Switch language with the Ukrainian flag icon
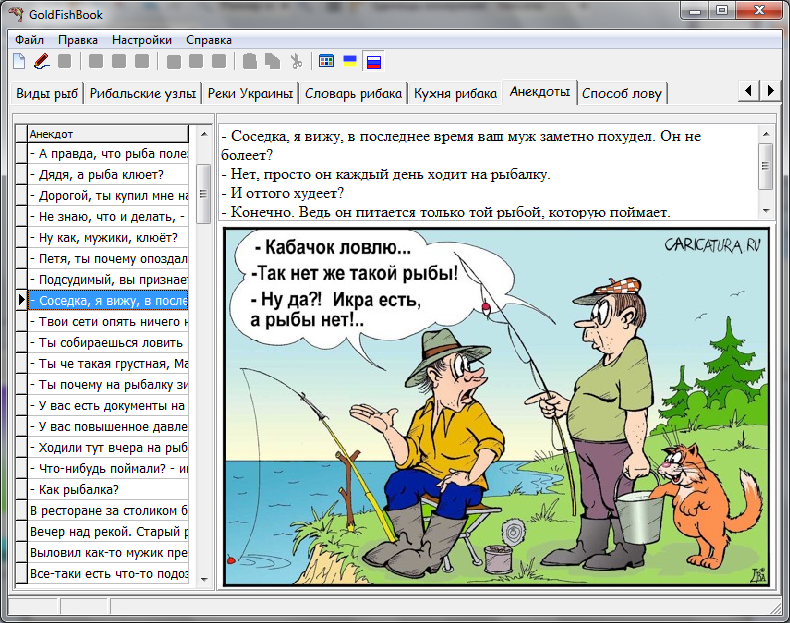 (x=350, y=61)
